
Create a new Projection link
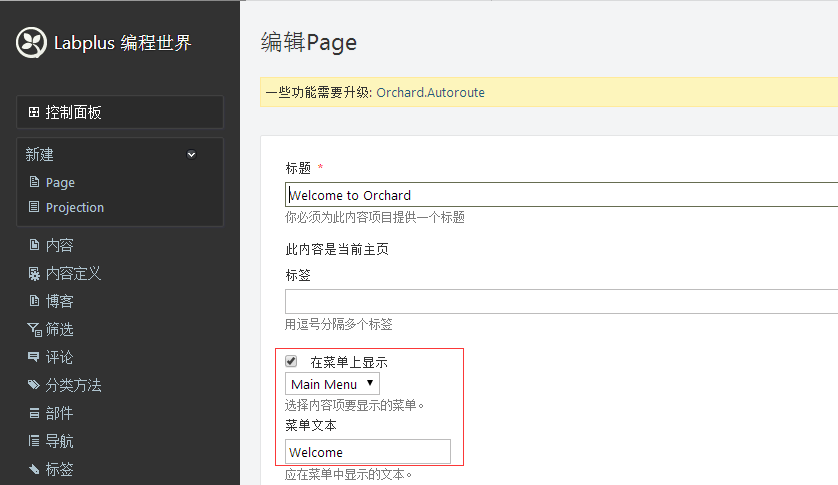tap(75, 207)
